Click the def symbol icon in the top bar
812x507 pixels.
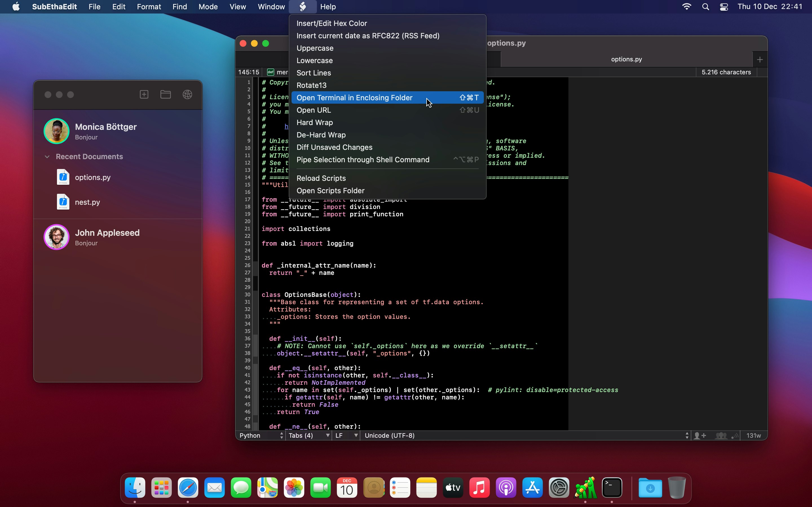(x=270, y=72)
